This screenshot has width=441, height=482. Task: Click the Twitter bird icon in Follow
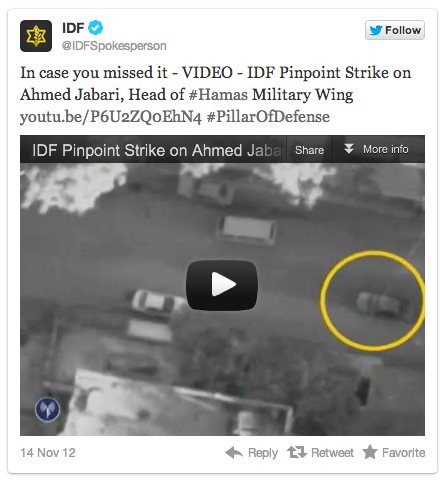(x=375, y=30)
